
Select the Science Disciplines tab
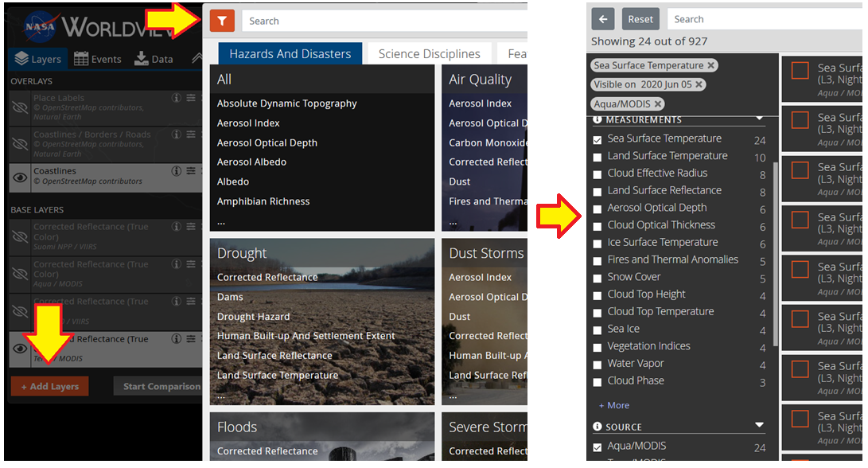click(429, 53)
